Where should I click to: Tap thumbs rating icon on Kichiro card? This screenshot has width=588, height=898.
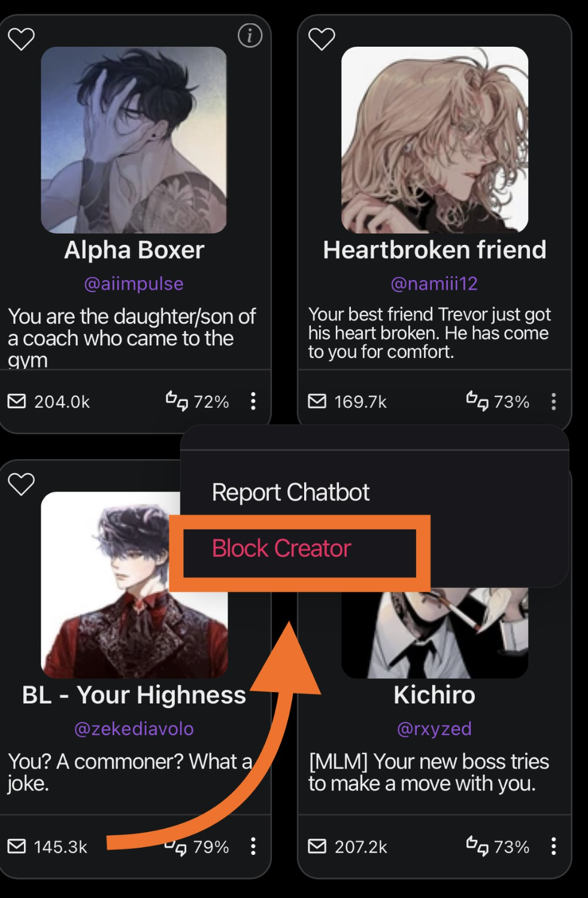[478, 845]
